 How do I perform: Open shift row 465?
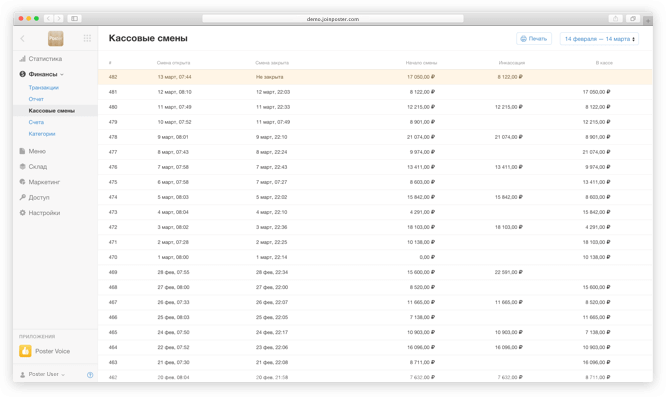click(375, 332)
